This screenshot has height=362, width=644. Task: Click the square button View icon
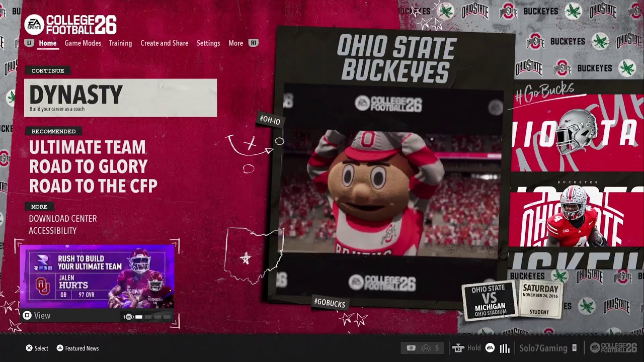(27, 316)
